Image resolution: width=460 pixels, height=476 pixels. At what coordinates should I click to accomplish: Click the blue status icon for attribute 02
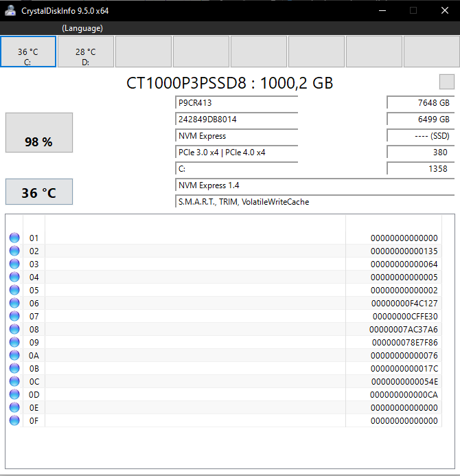[x=14, y=251]
